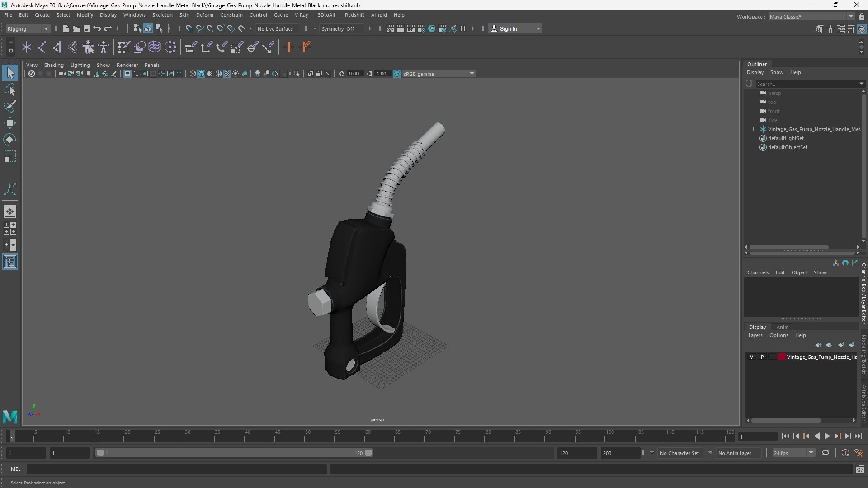Open the Rigging menu set dropdown
Image resolution: width=868 pixels, height=488 pixels.
(x=28, y=28)
